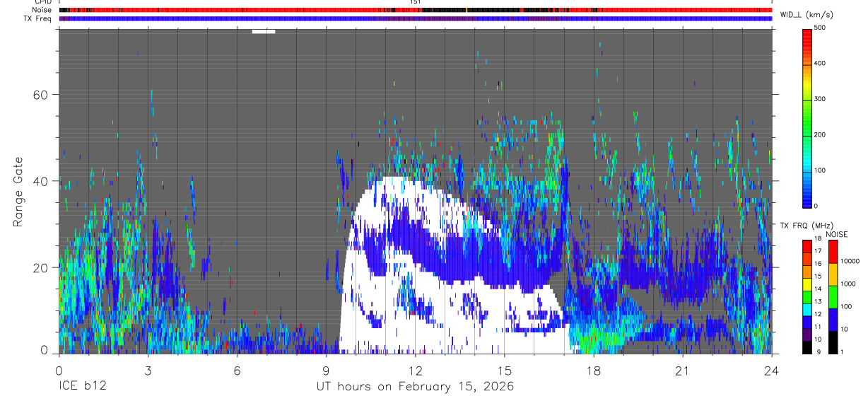This screenshot has width=868, height=401.
Task: Click the 18 MHz label on TX FRQ scale
Action: (x=818, y=240)
